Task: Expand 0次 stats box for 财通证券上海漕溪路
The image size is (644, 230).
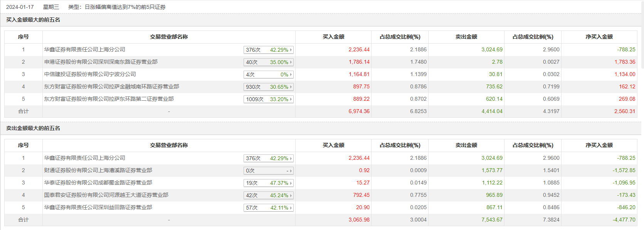Action: tap(269, 171)
